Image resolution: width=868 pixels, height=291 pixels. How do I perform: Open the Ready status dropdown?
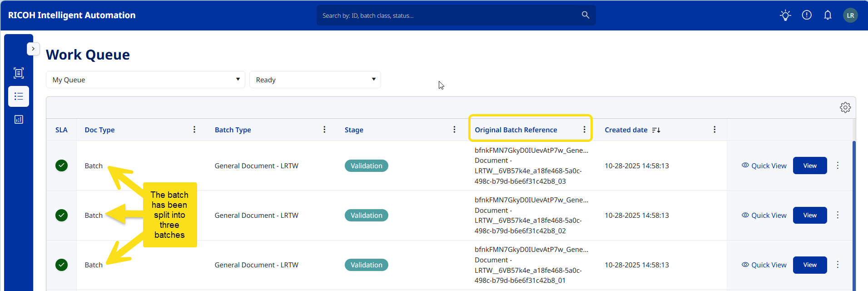[315, 80]
